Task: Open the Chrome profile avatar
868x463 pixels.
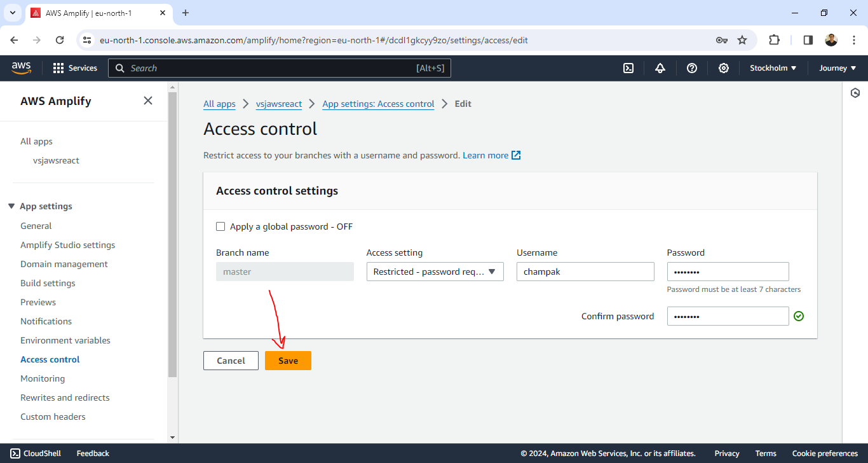Action: (x=831, y=40)
